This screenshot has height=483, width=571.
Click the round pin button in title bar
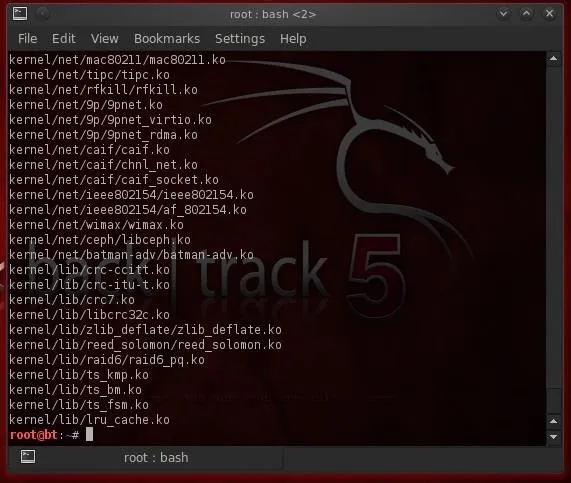coord(43,14)
